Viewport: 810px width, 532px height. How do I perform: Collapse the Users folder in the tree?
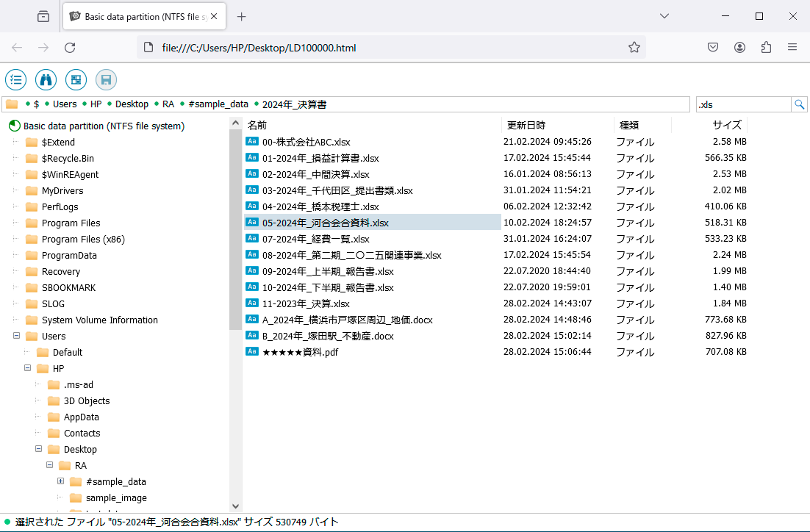click(17, 336)
